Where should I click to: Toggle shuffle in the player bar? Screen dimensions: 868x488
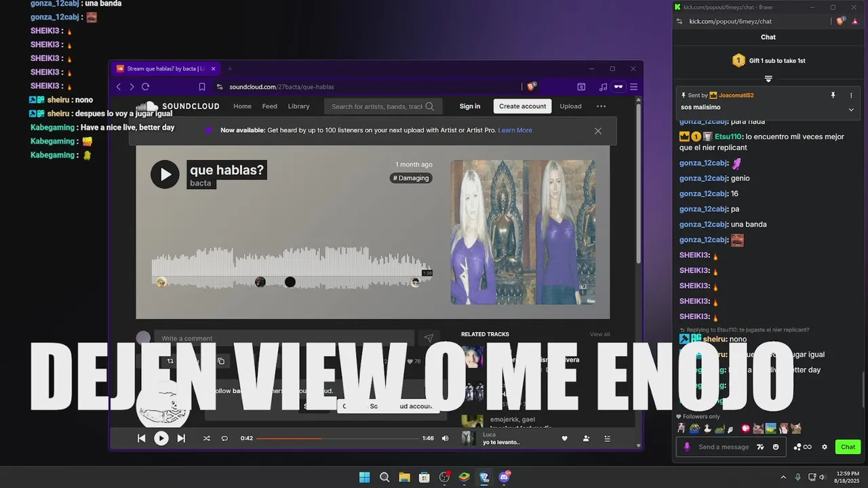tap(206, 439)
